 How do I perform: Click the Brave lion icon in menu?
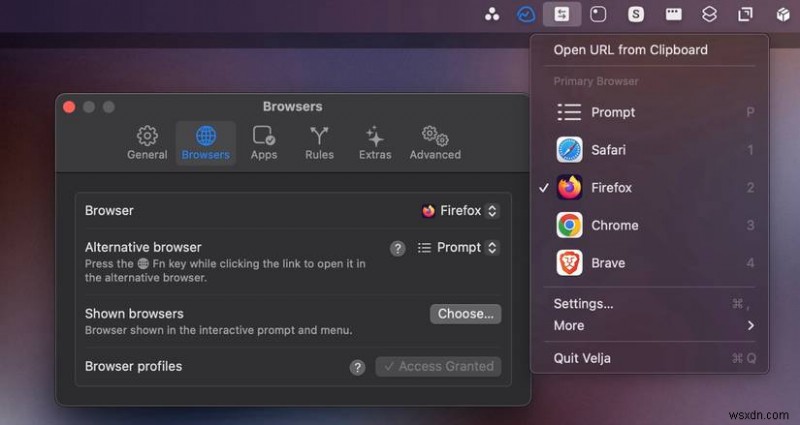point(569,263)
